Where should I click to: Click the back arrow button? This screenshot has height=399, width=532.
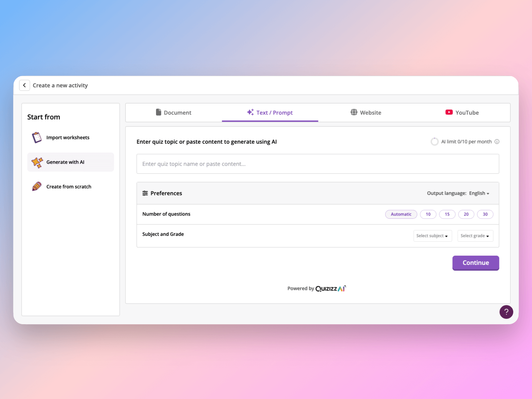[x=24, y=85]
